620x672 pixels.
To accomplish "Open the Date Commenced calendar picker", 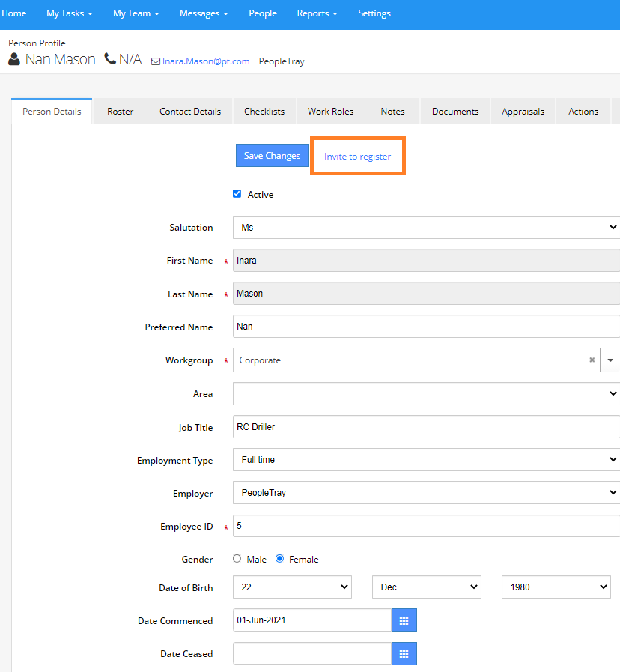I will (x=404, y=620).
